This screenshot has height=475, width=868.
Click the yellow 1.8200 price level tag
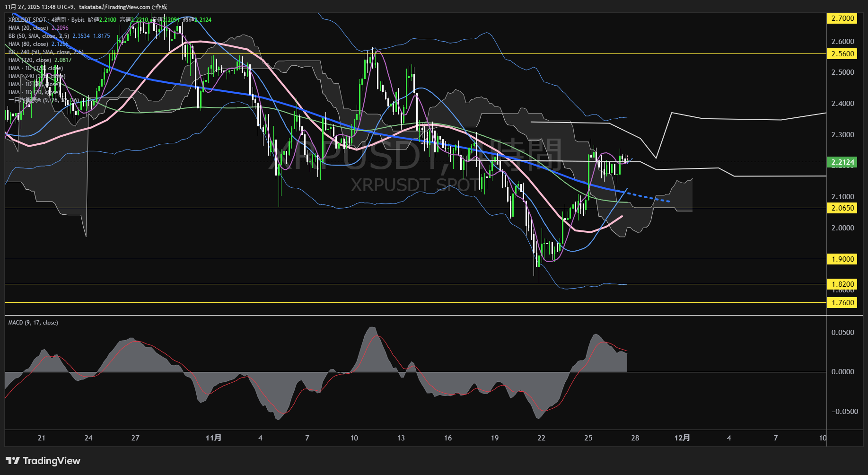click(842, 284)
